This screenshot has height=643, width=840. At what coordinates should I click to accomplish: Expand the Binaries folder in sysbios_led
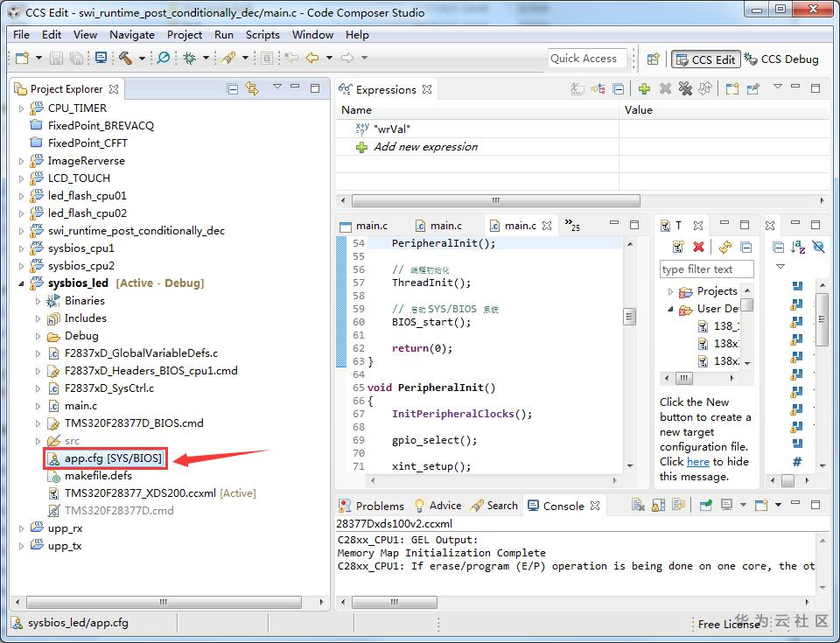[38, 301]
